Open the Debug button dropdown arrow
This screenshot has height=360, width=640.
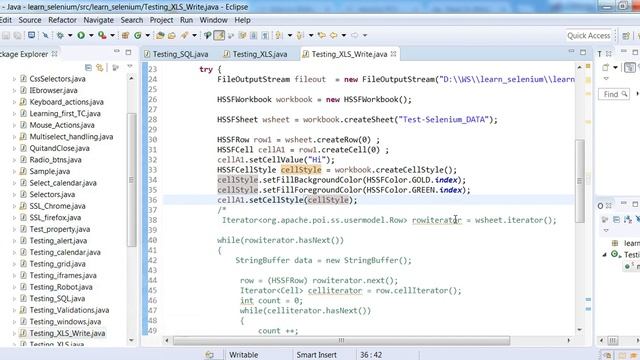[x=70, y=36]
